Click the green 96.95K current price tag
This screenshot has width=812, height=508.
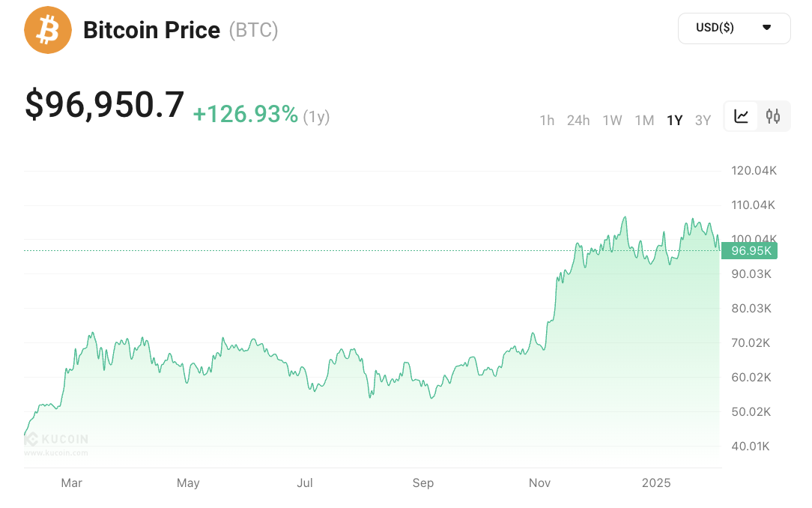click(750, 251)
